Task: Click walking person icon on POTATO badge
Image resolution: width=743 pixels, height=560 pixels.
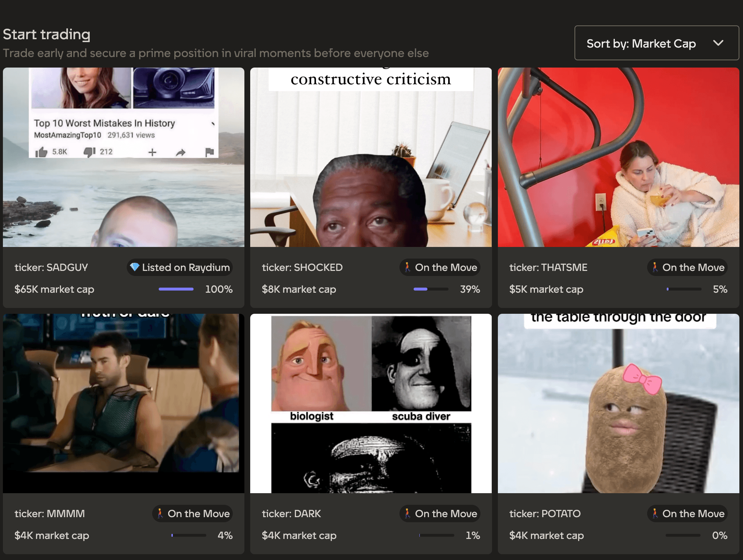Action: [655, 513]
